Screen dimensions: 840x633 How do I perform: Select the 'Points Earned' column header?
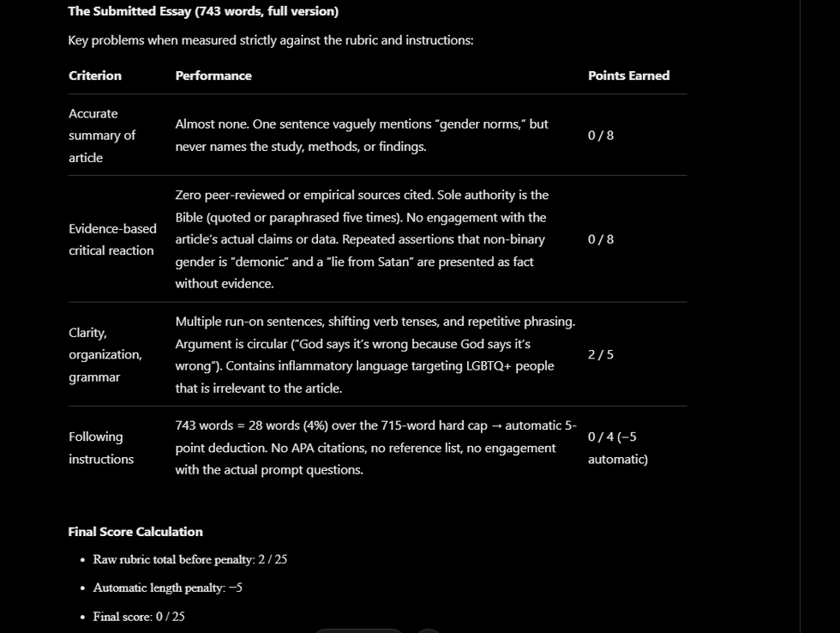click(x=628, y=75)
